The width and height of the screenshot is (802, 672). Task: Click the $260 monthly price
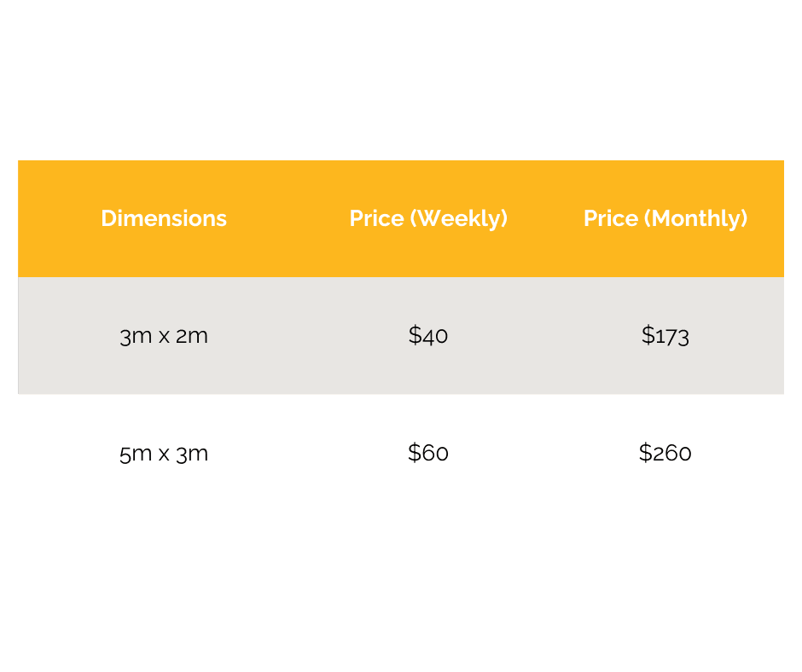coord(665,452)
